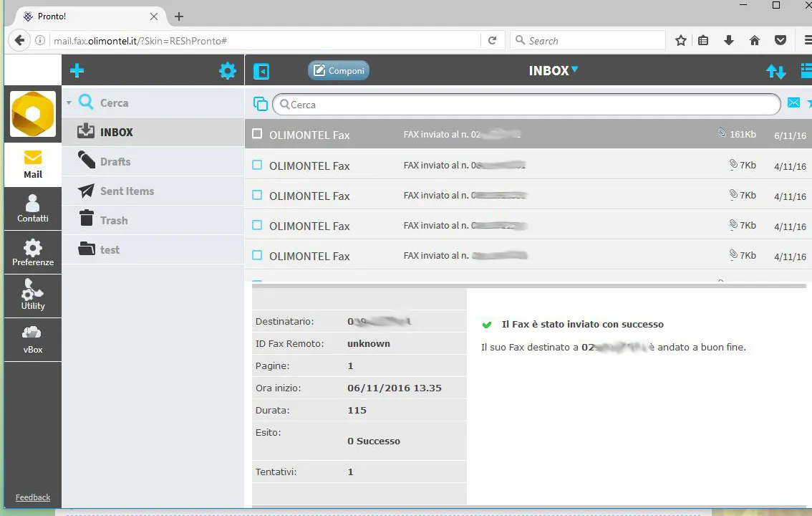Viewport: 812px width, 516px height.
Task: Click the unread mail envelope filter icon
Action: coord(793,103)
